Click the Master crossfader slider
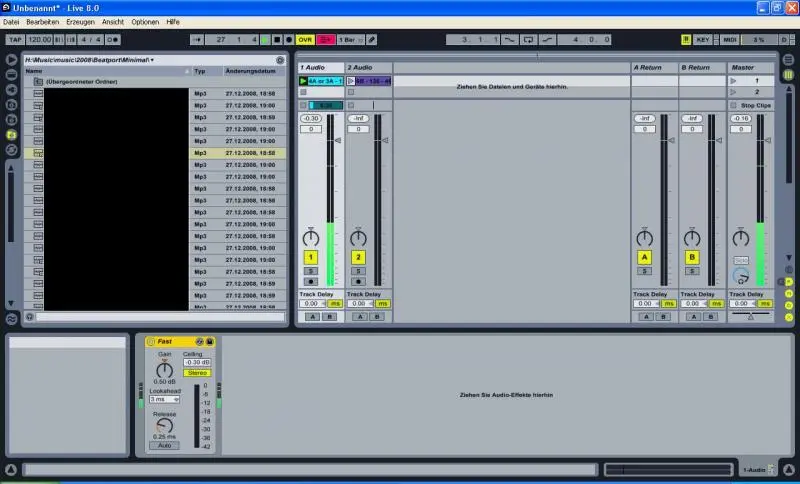800x484 pixels. (754, 316)
